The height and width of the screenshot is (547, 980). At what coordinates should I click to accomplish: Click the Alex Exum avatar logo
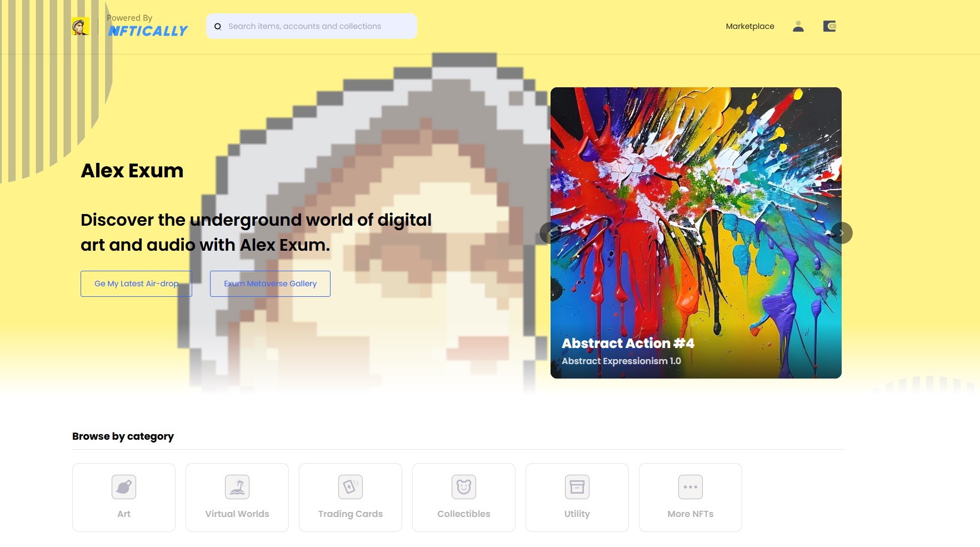click(81, 26)
